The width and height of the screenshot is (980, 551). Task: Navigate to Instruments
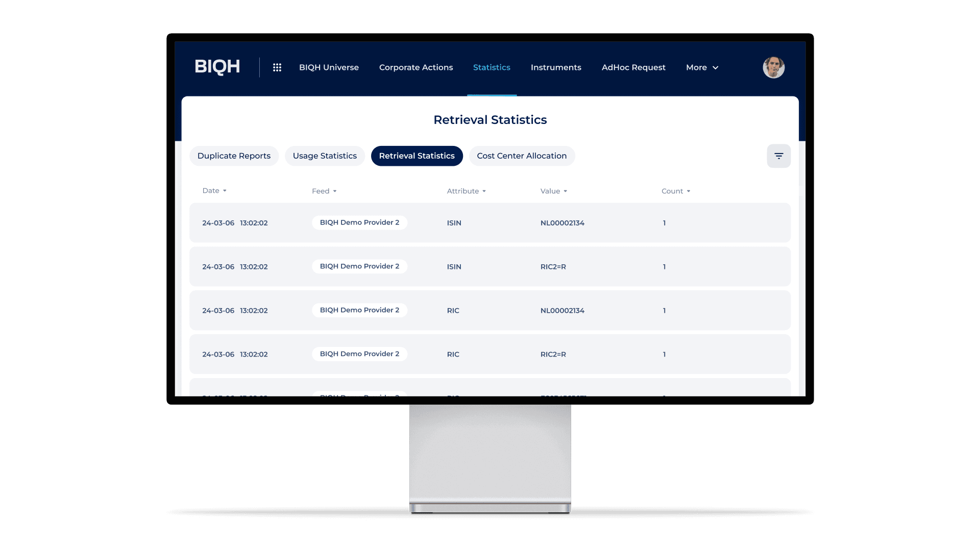point(556,67)
